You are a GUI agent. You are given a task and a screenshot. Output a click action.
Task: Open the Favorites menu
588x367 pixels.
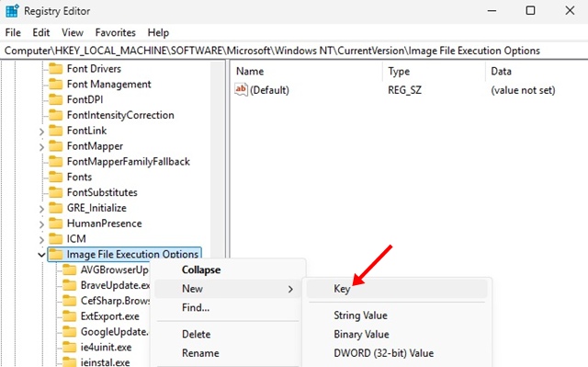pos(115,32)
